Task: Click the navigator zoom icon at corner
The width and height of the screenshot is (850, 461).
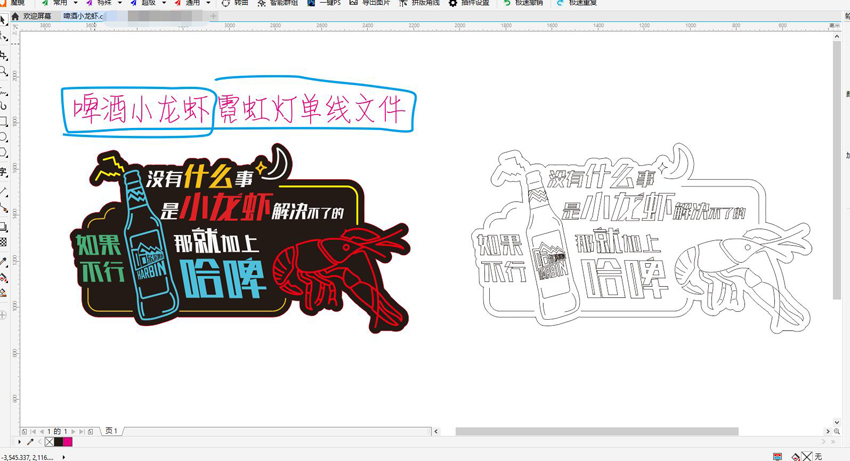Action: tap(837, 431)
